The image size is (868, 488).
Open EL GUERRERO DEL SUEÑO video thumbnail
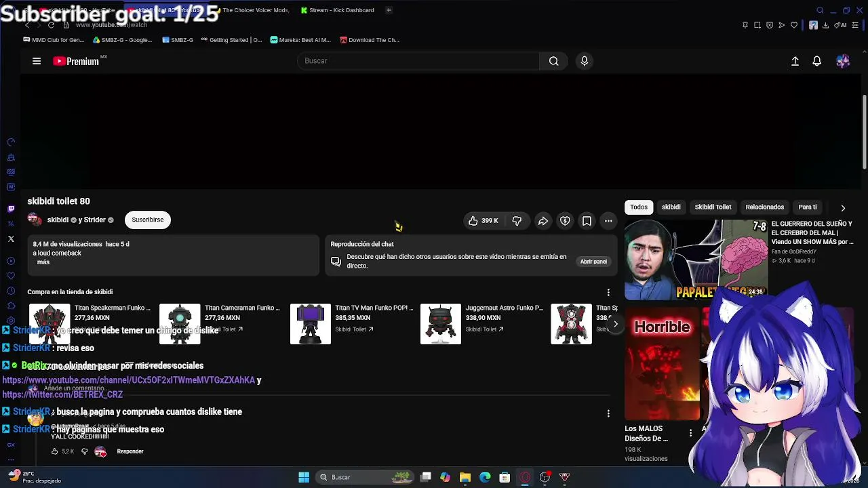[x=696, y=260]
